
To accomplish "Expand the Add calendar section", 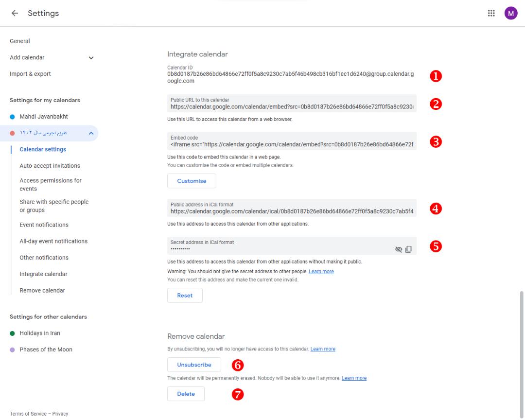I will (91, 58).
